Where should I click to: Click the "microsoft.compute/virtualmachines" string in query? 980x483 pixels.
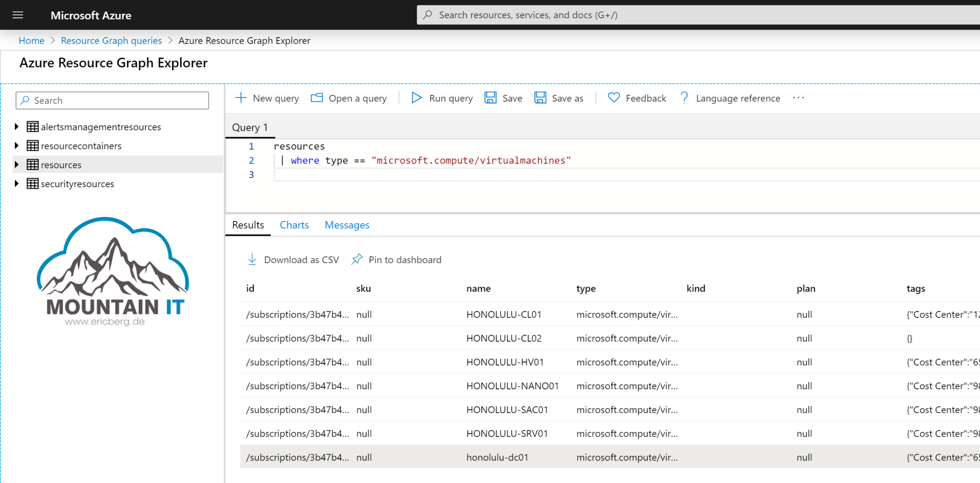click(471, 160)
